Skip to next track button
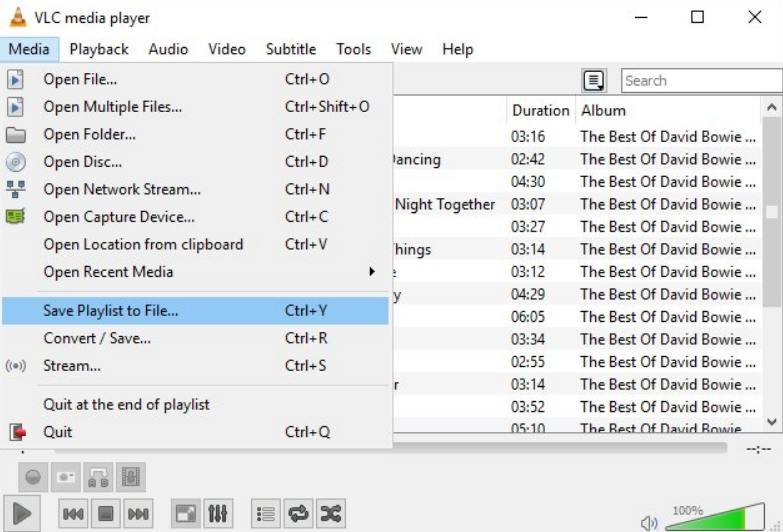The image size is (783, 532). tap(138, 513)
